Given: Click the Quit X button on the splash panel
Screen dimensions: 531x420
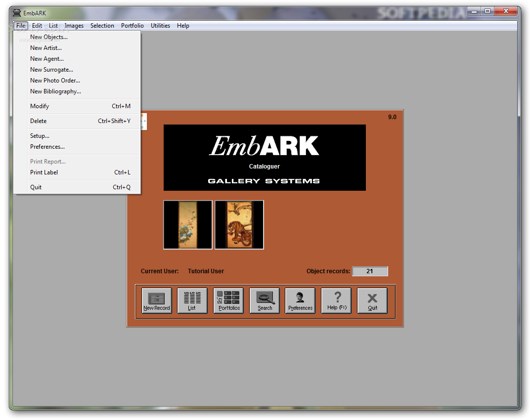Looking at the screenshot, I should (x=372, y=300).
